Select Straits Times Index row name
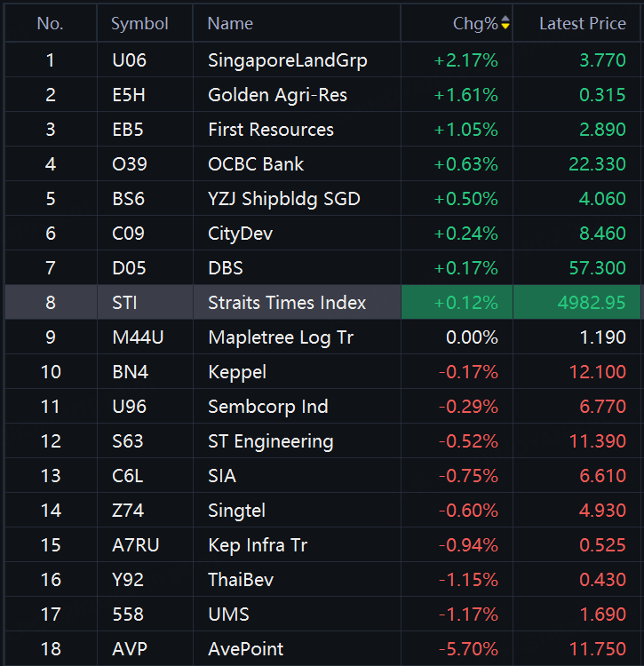Viewport: 644px width, 666px height. (x=287, y=303)
